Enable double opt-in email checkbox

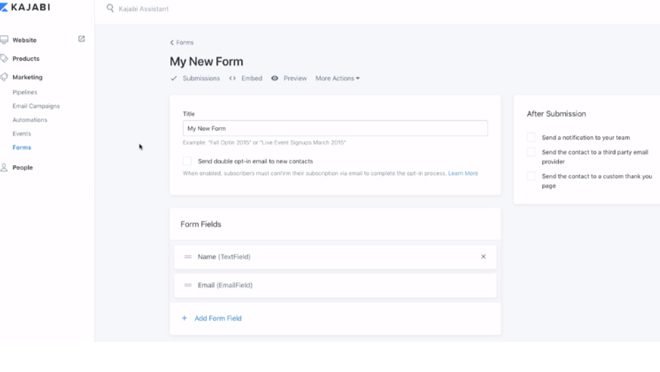[187, 161]
